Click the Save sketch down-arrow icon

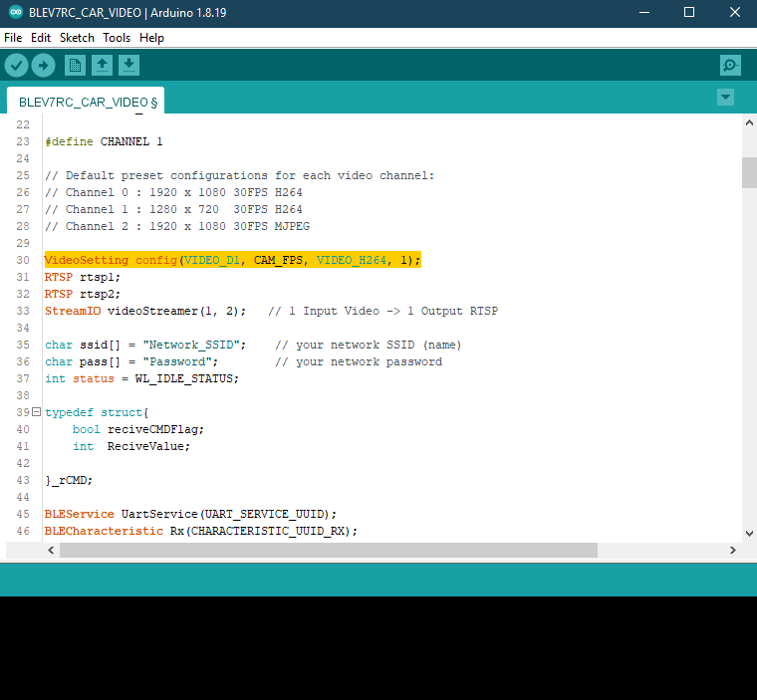pos(128,66)
